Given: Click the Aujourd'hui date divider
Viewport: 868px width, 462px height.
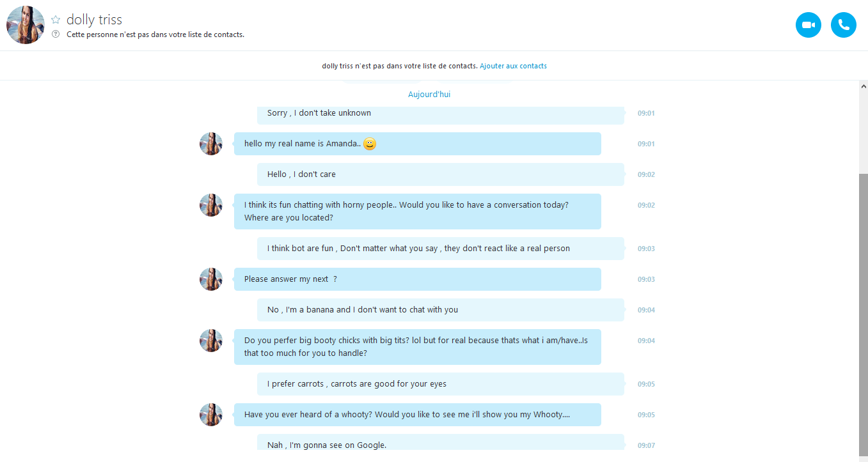Looking at the screenshot, I should 429,94.
